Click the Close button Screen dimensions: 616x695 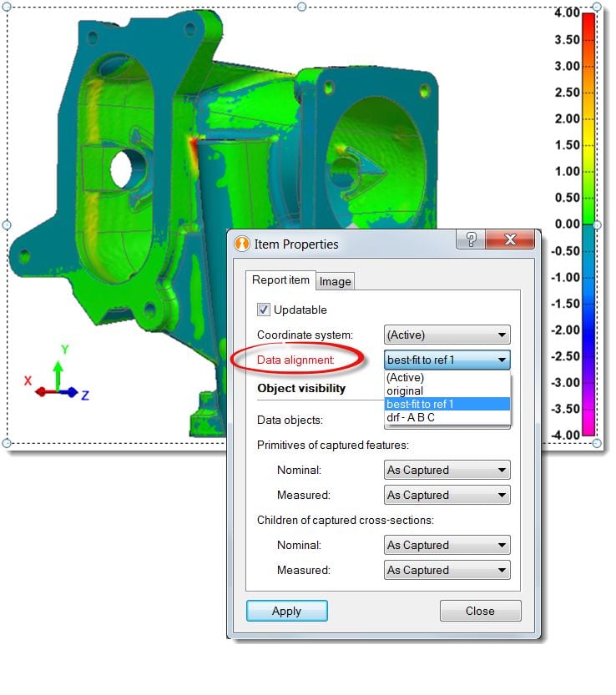click(x=480, y=611)
